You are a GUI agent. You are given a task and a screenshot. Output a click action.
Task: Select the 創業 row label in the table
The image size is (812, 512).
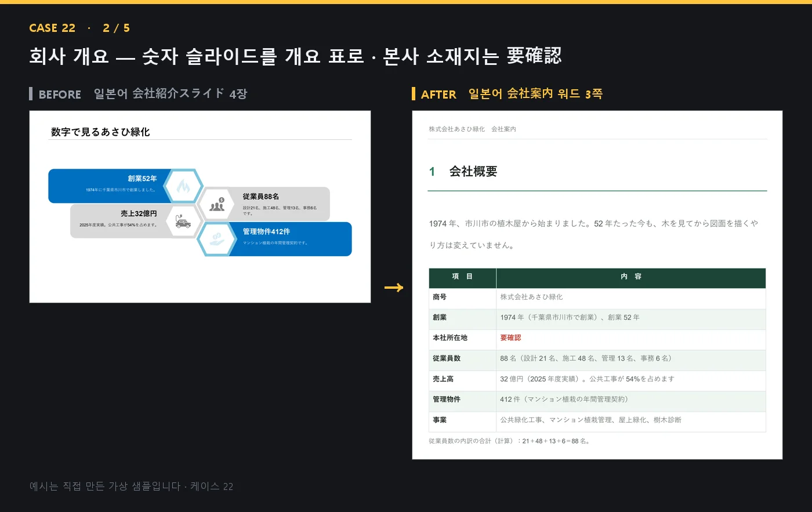coord(440,318)
